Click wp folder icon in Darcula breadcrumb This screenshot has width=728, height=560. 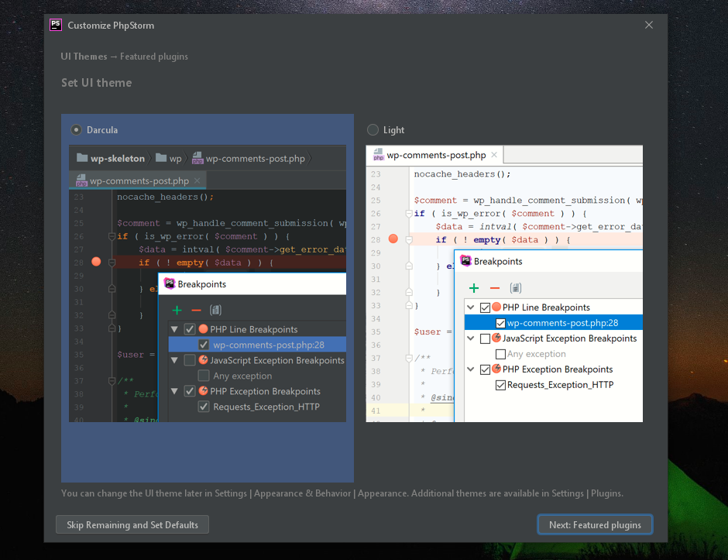tap(161, 158)
